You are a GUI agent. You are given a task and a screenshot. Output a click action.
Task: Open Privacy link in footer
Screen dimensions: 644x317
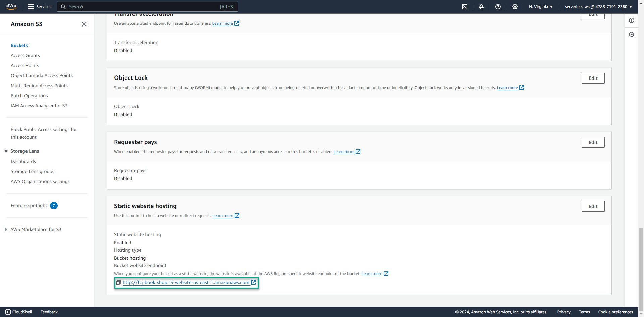click(x=564, y=312)
